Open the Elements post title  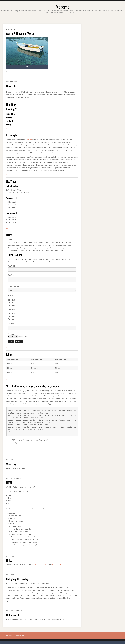(11, 86)
